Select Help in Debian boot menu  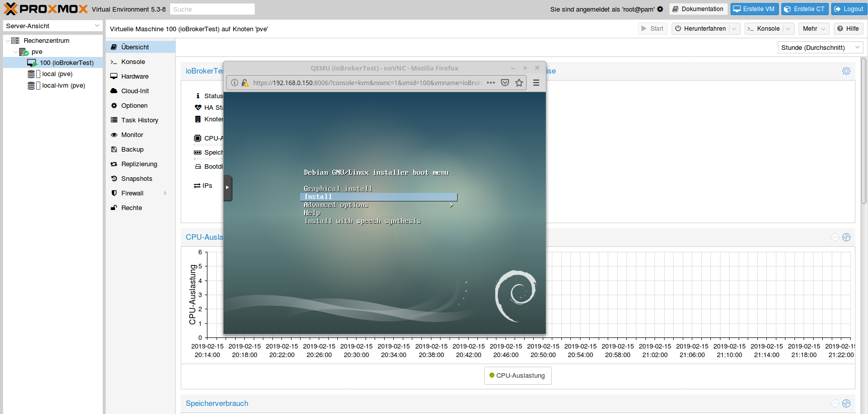[x=312, y=213]
